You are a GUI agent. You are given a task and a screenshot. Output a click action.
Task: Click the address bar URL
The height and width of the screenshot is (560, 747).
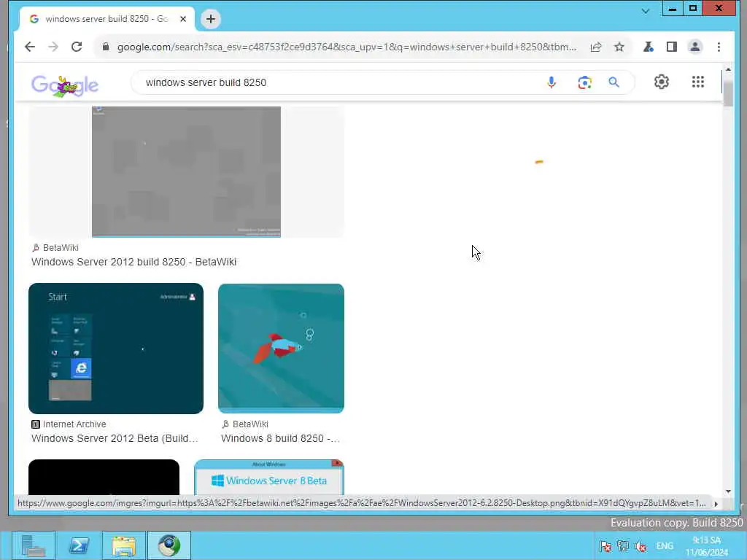347,47
